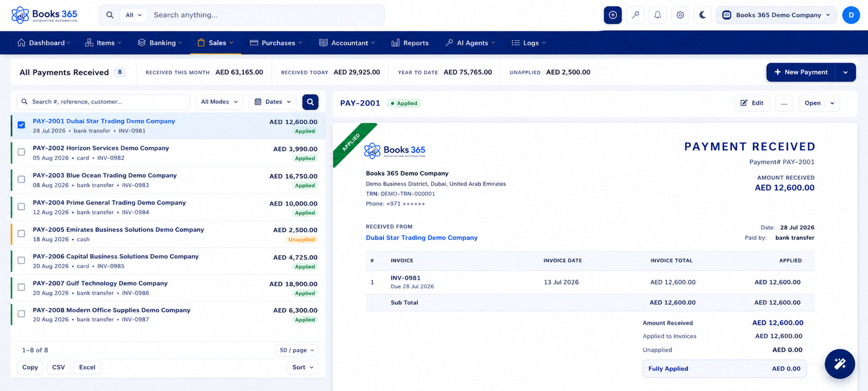Click the user avatar labeled D

pyautogui.click(x=851, y=15)
